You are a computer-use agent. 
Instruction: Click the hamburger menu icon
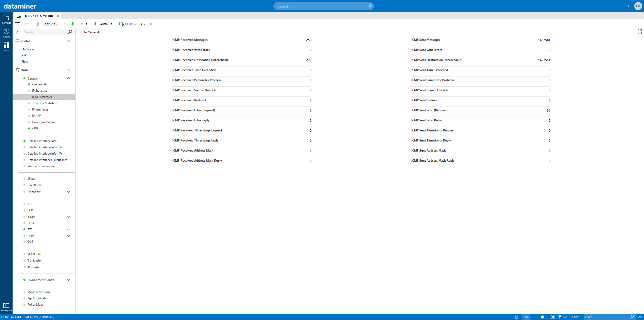tap(18, 24)
